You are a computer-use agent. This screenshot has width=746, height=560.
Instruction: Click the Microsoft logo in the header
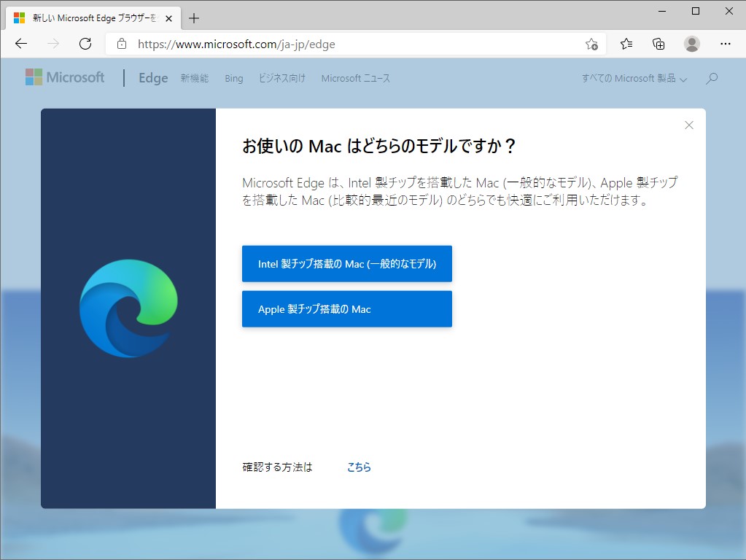coord(64,77)
